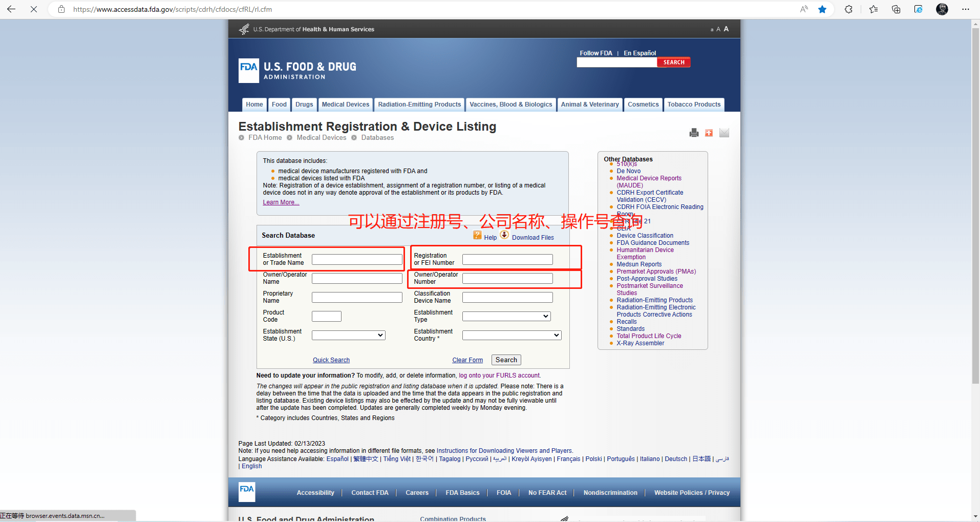The image size is (980, 522).
Task: Click the Help question mark icon
Action: 477,235
